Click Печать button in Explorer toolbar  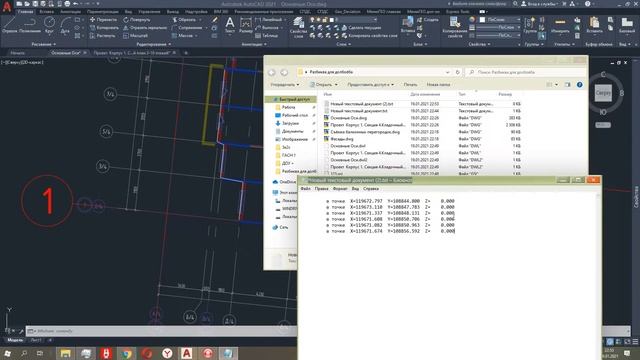[x=410, y=84]
